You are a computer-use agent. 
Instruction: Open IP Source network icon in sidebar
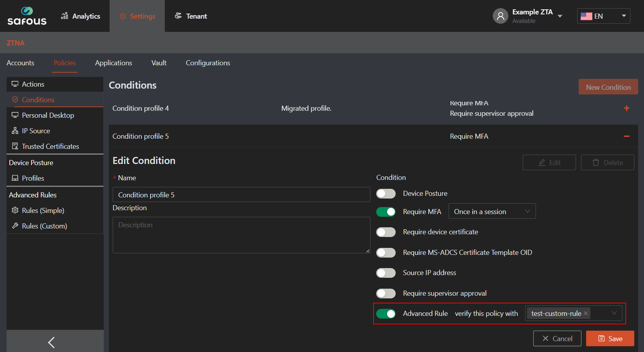[15, 131]
